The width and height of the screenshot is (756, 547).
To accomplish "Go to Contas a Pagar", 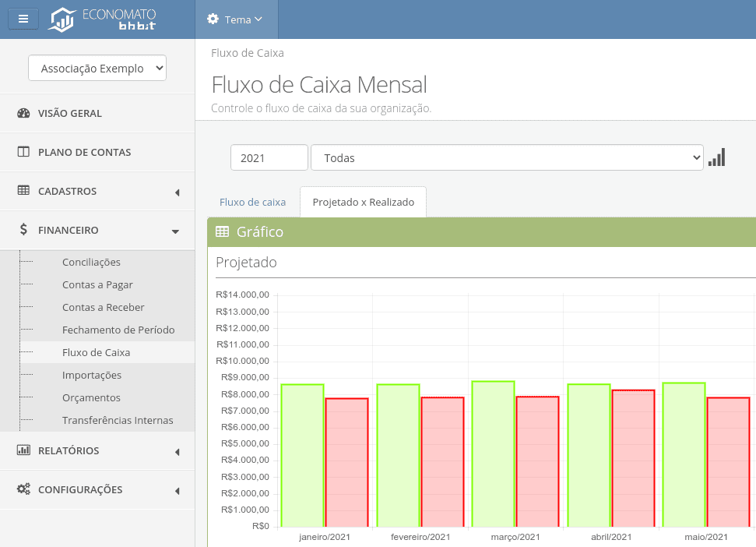I will (97, 284).
